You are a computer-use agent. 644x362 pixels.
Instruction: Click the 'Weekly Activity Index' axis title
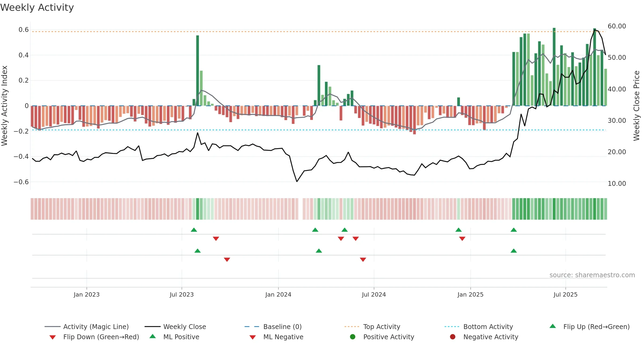5,106
